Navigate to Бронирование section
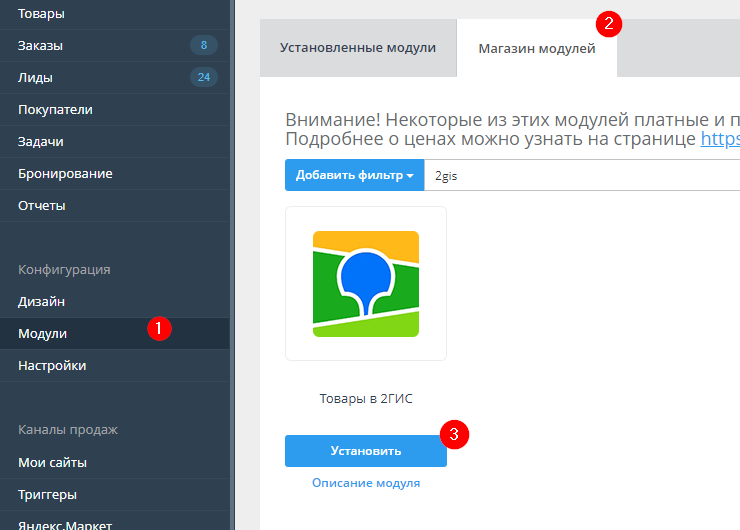 point(65,173)
